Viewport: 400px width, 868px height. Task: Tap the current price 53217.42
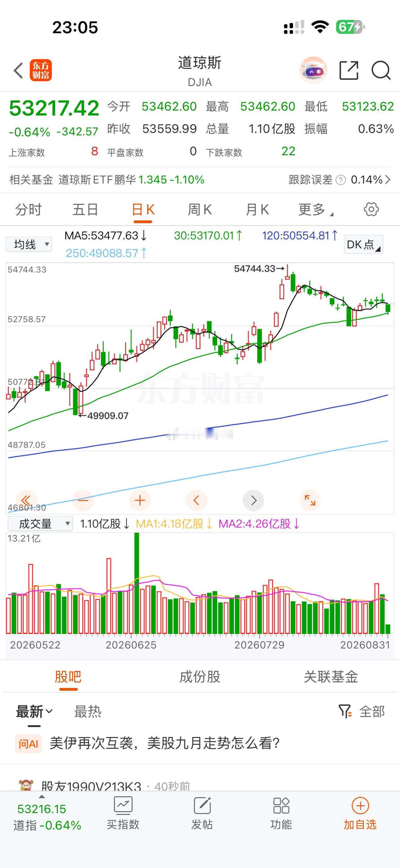point(54,108)
